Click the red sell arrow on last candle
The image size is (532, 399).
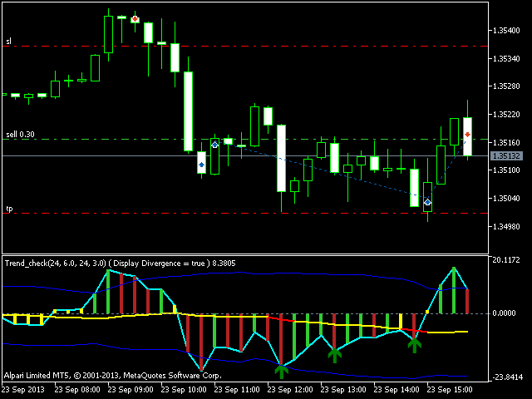coord(467,135)
